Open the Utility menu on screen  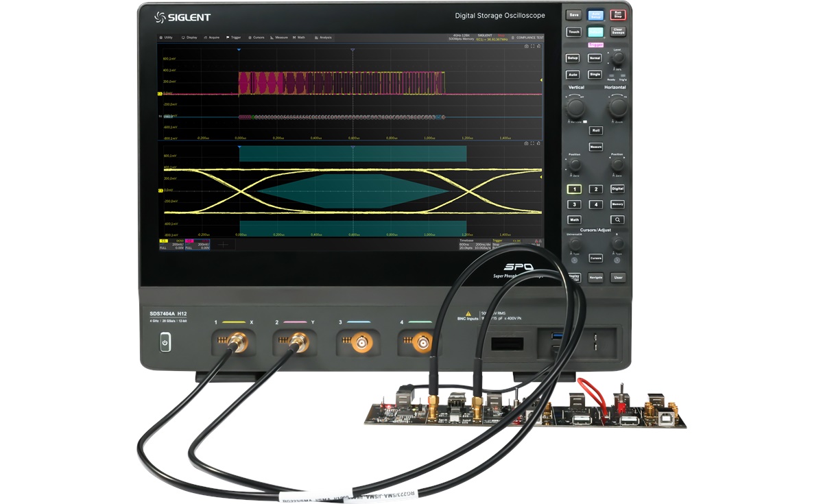(x=166, y=38)
